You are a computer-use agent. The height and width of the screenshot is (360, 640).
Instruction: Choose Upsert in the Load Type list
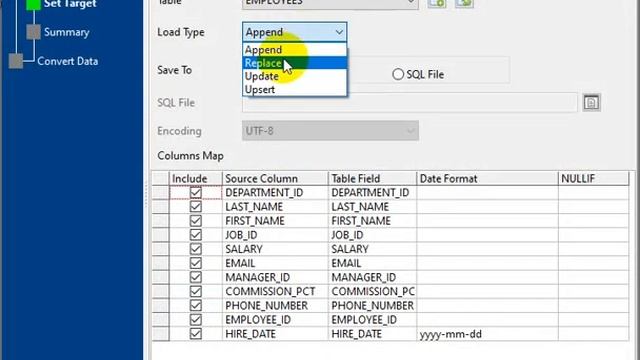[x=295, y=89]
